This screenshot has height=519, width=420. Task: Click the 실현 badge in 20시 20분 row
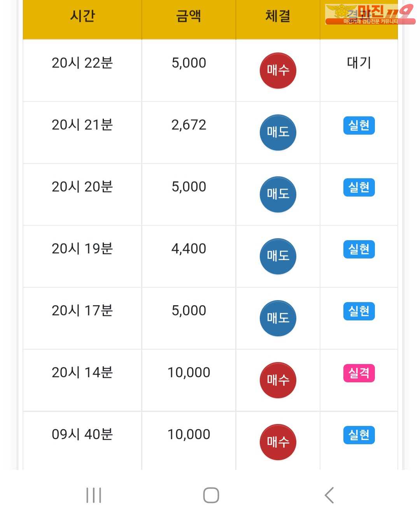(x=359, y=187)
